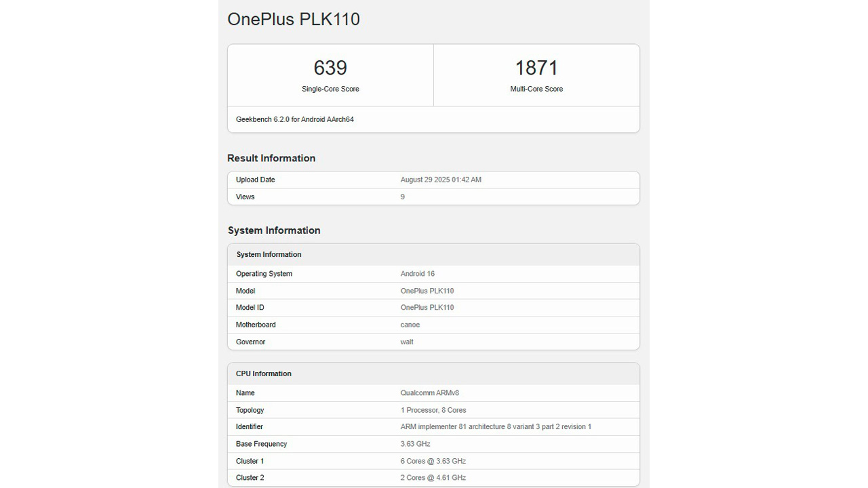Click the CPU Information panel header
The width and height of the screenshot is (868, 488).
(x=263, y=373)
